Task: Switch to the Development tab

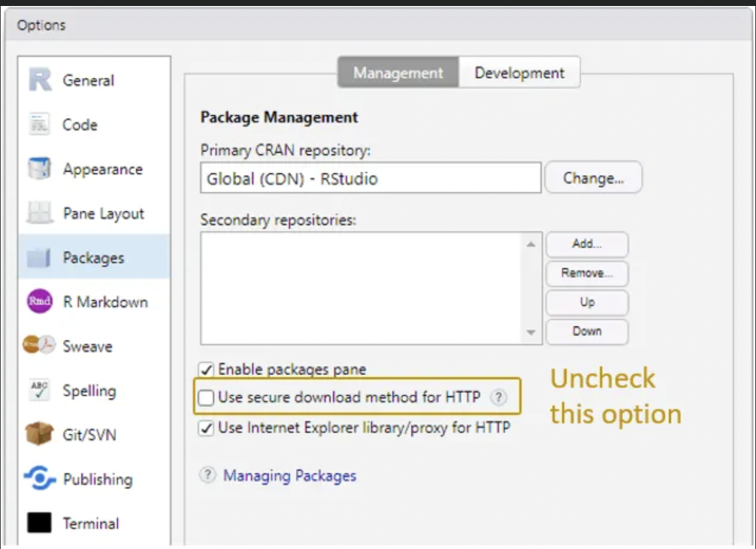Action: pyautogui.click(x=519, y=72)
